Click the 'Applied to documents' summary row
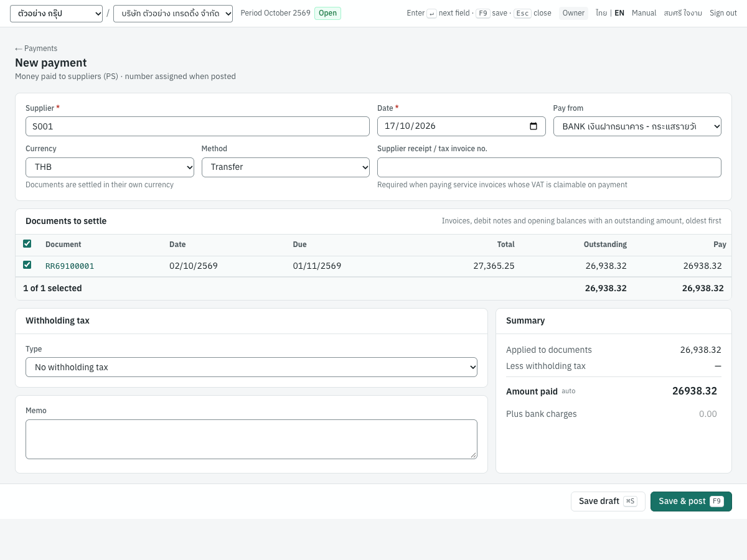 point(614,350)
